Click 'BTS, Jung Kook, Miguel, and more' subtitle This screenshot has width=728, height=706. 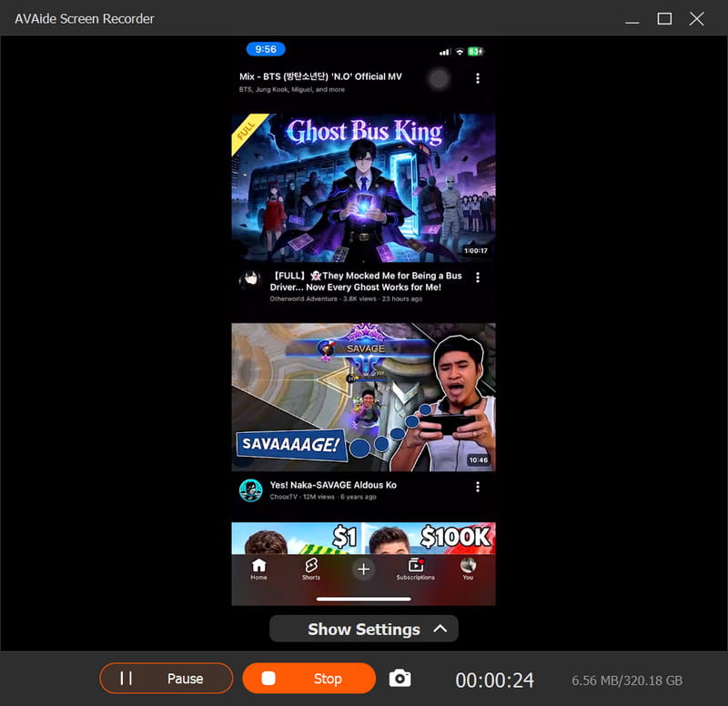292,89
